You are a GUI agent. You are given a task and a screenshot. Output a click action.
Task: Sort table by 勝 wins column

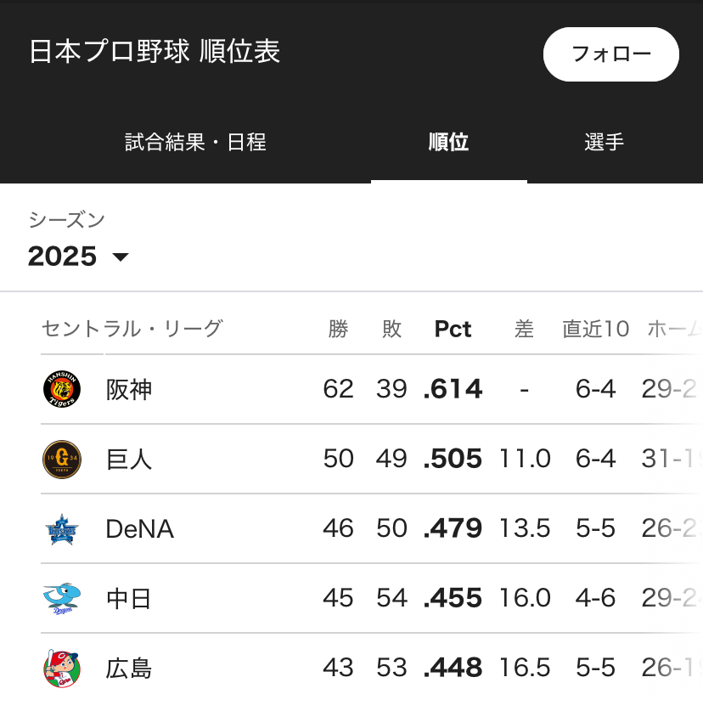tap(338, 329)
